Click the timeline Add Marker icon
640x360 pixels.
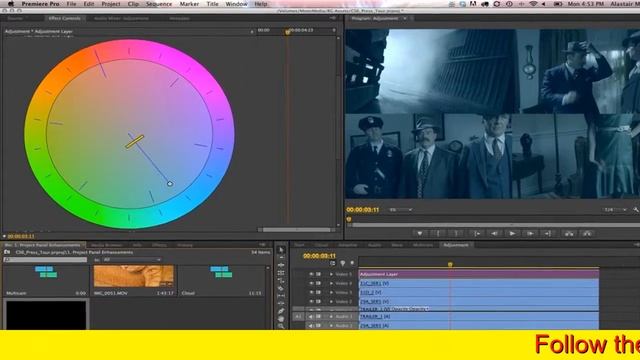coord(342,263)
